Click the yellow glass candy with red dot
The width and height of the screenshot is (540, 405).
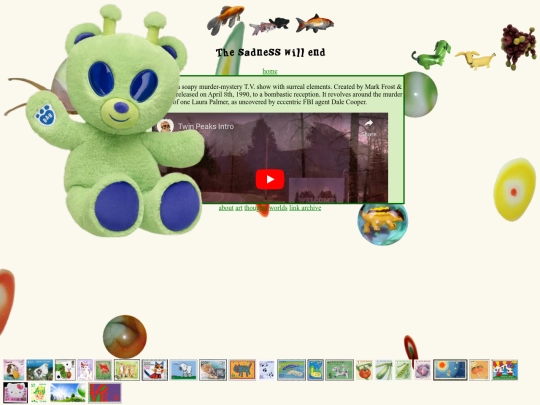(514, 189)
